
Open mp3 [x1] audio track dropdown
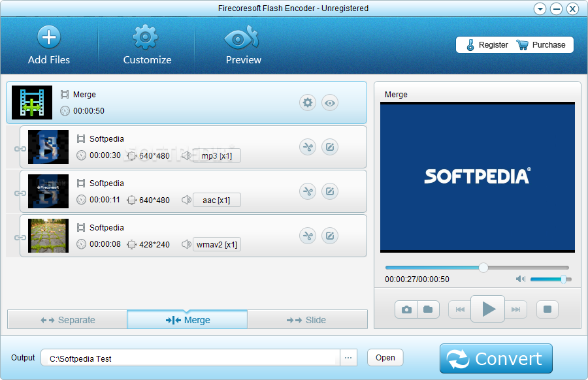[x=217, y=155]
